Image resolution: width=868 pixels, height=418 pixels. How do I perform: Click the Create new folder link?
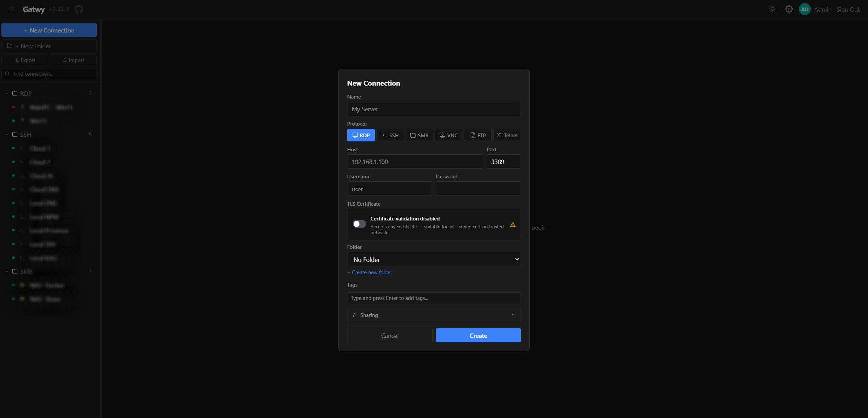[x=369, y=272]
